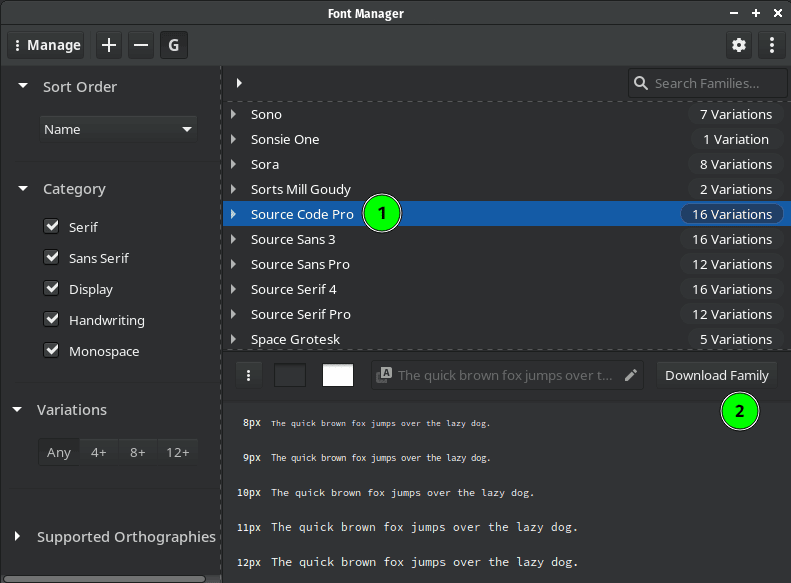
Task: Pick the dark preview color swatch
Action: pyautogui.click(x=290, y=376)
